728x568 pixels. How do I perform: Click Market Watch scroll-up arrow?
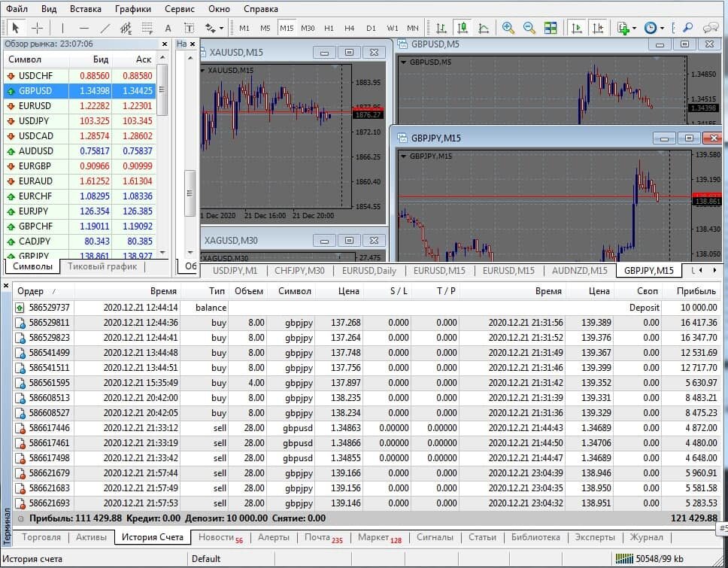(x=162, y=58)
